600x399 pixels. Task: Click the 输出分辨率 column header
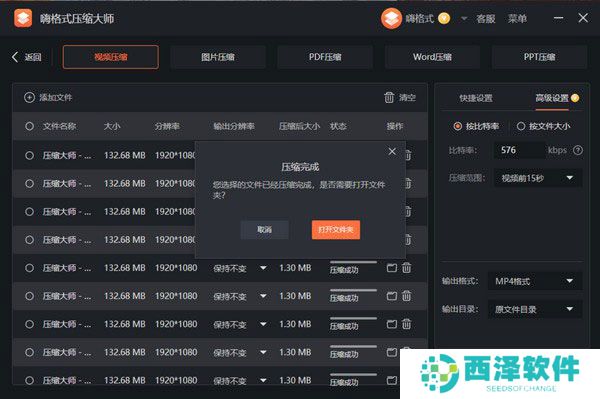(x=234, y=126)
